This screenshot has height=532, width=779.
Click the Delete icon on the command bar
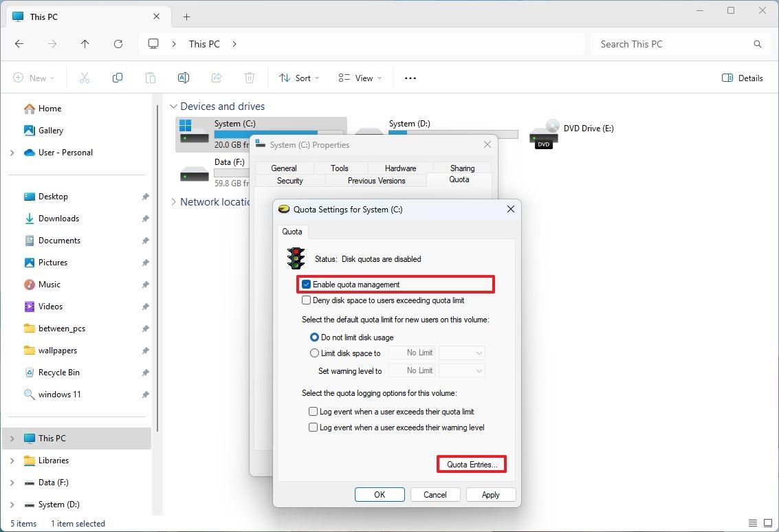click(250, 78)
